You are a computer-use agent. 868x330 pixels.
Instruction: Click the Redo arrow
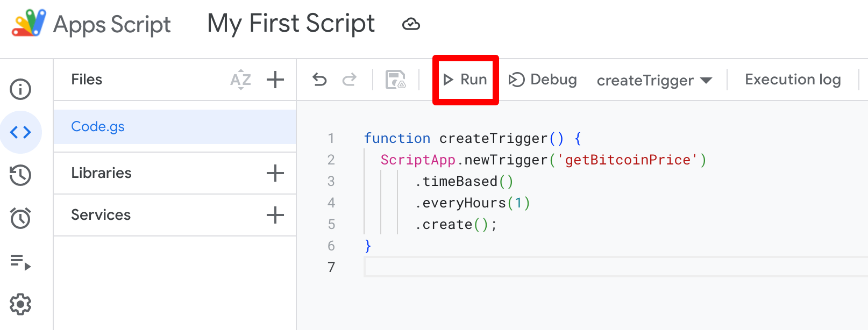(350, 80)
